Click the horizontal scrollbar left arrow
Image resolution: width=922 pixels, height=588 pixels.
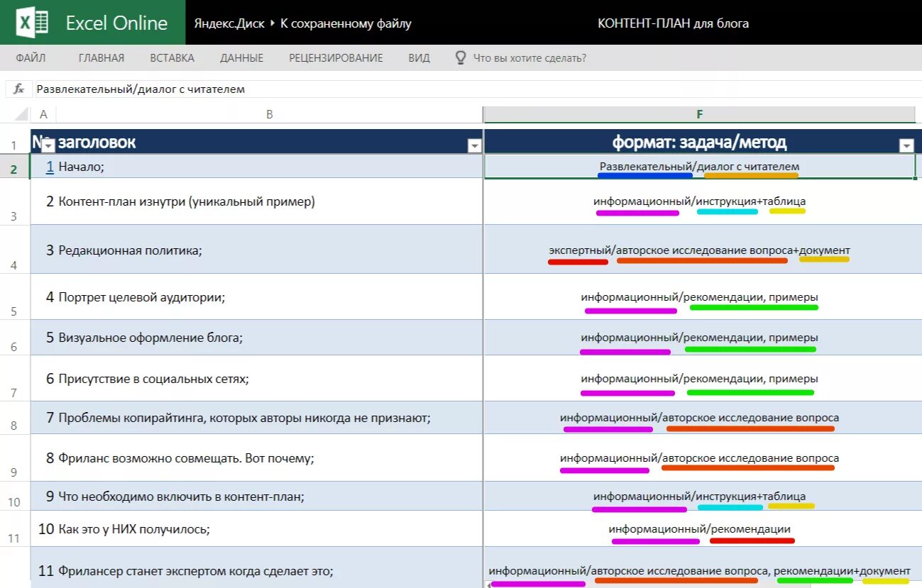click(488, 585)
